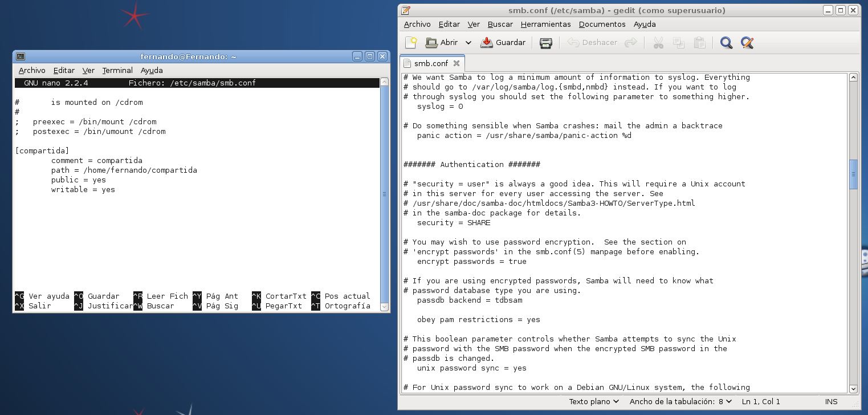Click the Abrir open-file button
The image size is (868, 415).
click(442, 43)
